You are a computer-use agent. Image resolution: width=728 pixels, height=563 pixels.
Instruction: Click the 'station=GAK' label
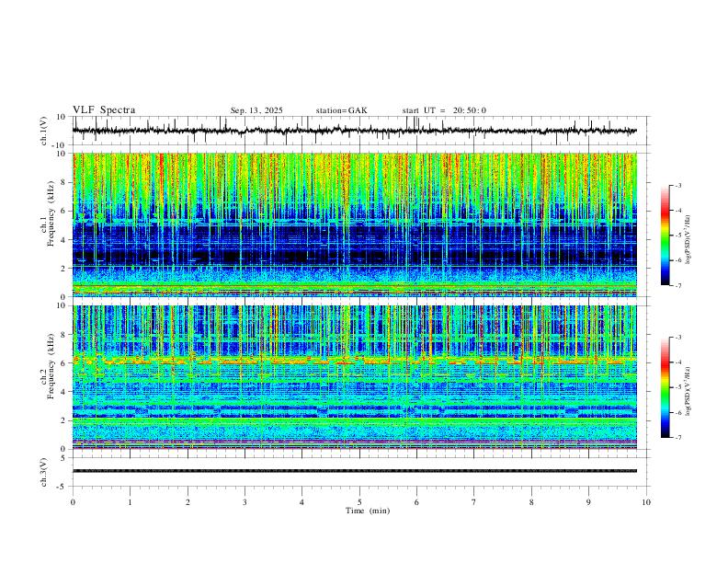click(x=341, y=110)
